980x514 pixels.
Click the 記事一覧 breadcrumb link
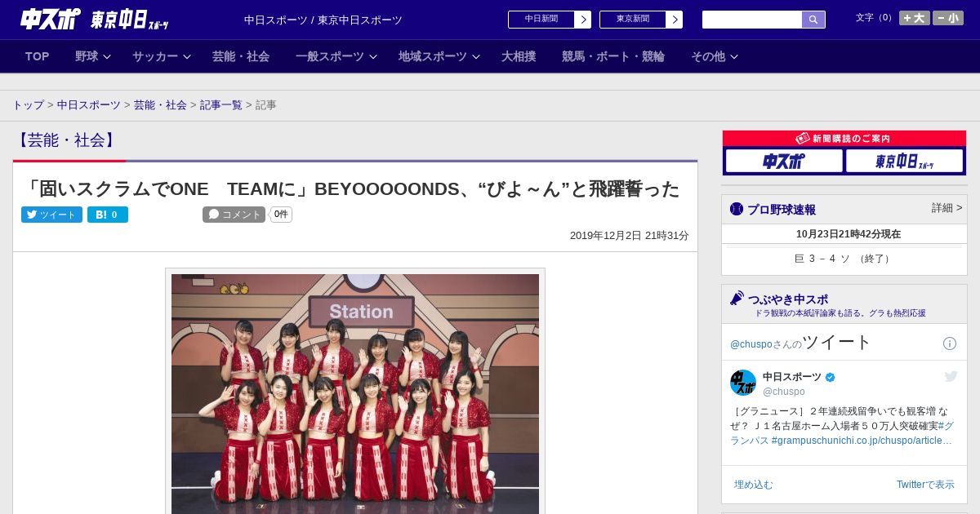(221, 105)
